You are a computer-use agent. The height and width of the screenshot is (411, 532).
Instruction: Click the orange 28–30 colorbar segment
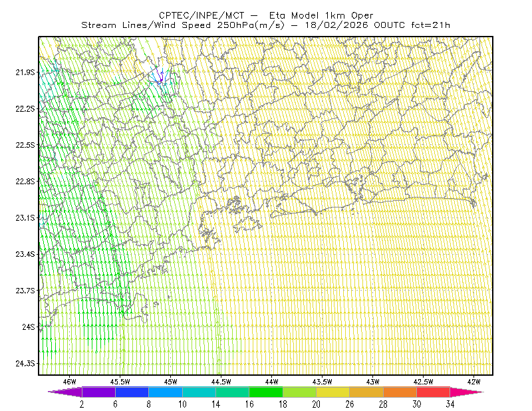400,392
